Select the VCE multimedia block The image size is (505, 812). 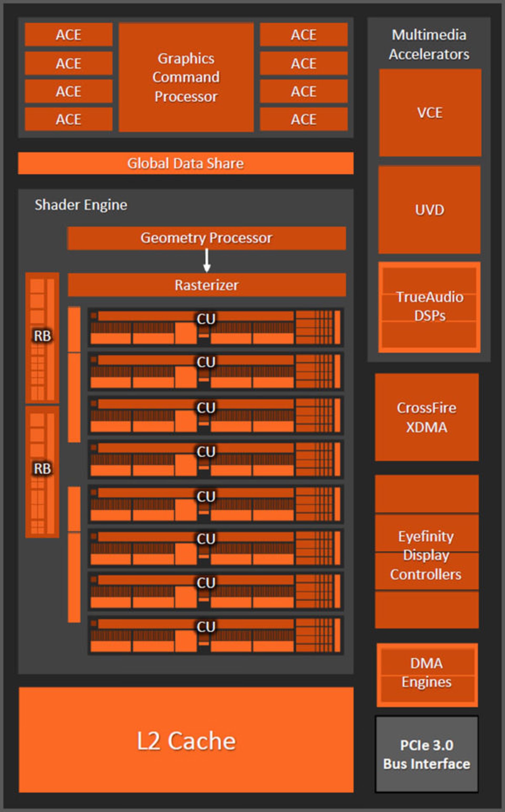pos(430,113)
